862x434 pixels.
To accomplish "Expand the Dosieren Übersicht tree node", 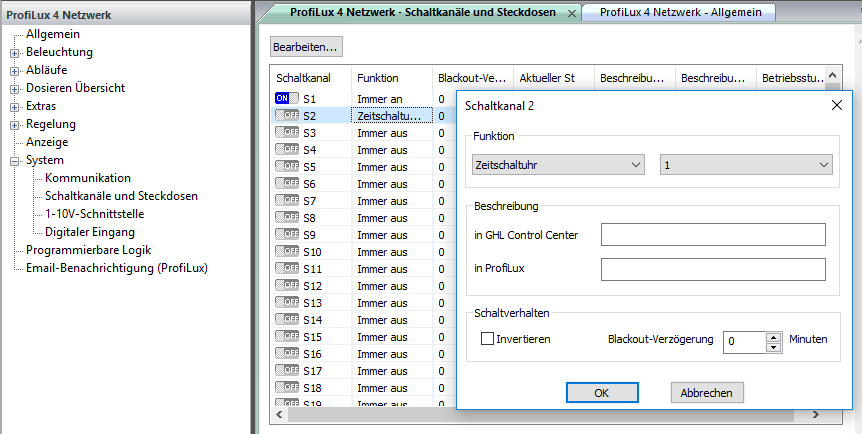I will [x=14, y=89].
